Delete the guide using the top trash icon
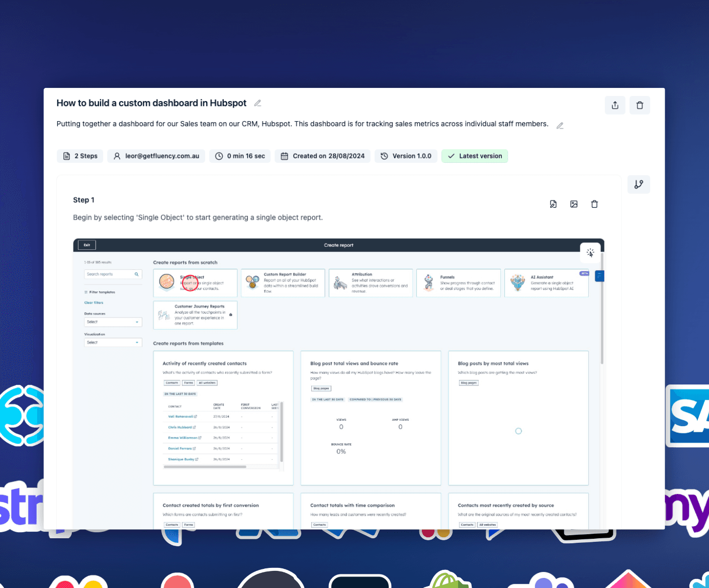Image resolution: width=709 pixels, height=588 pixels. point(640,105)
